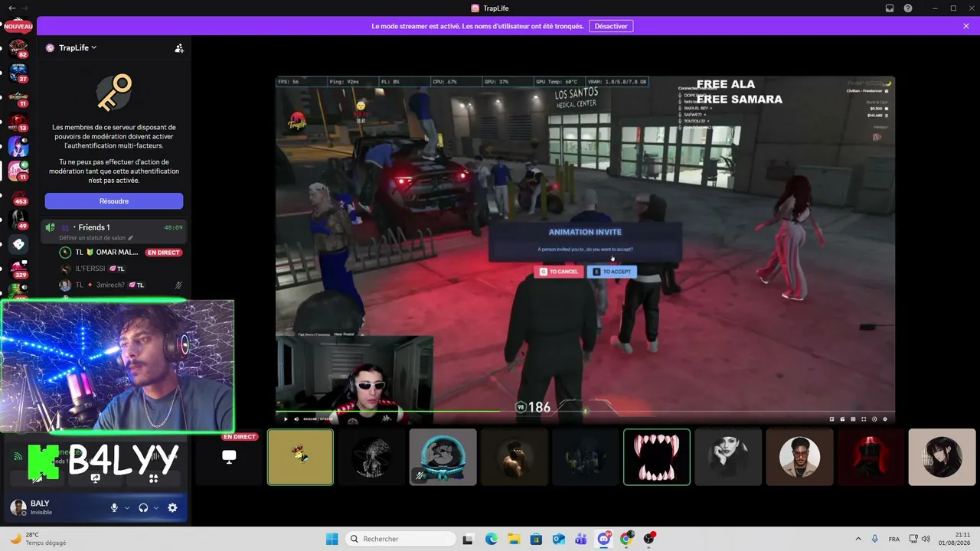Open user settings gear icon
Viewport: 980px width, 551px height.
pos(172,507)
